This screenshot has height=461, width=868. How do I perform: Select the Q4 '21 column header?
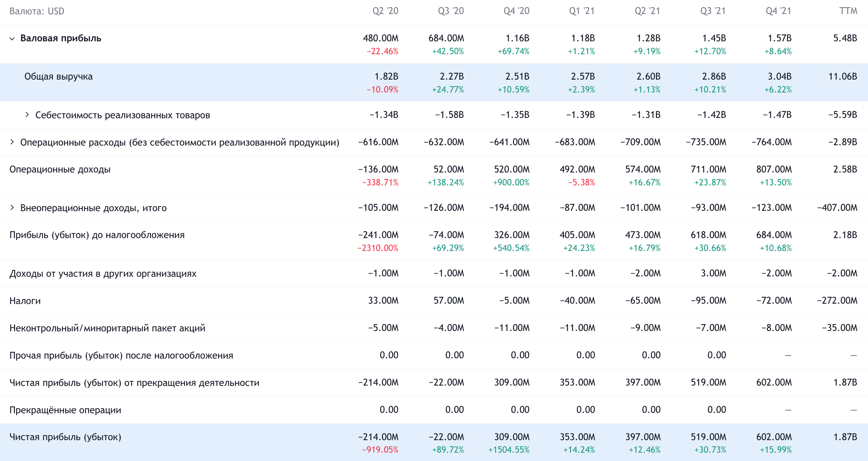(778, 11)
